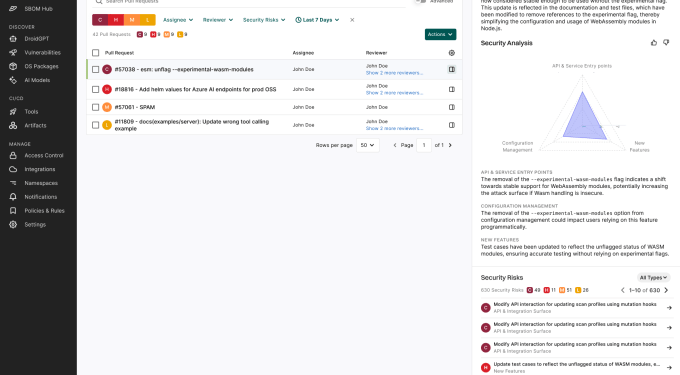Toggle the Advanced search switch

tap(420, 1)
